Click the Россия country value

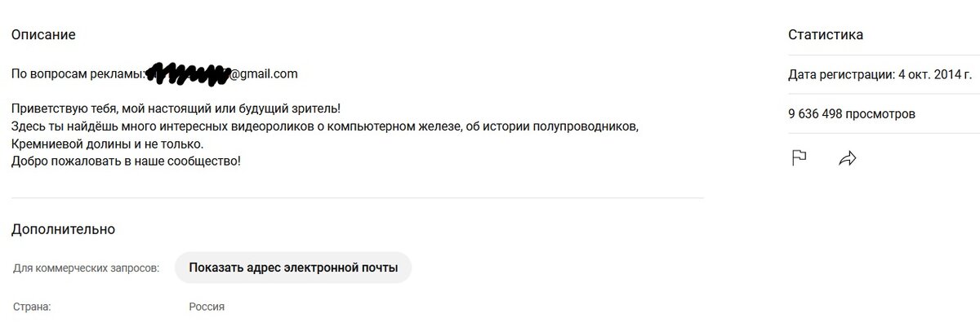click(x=207, y=307)
